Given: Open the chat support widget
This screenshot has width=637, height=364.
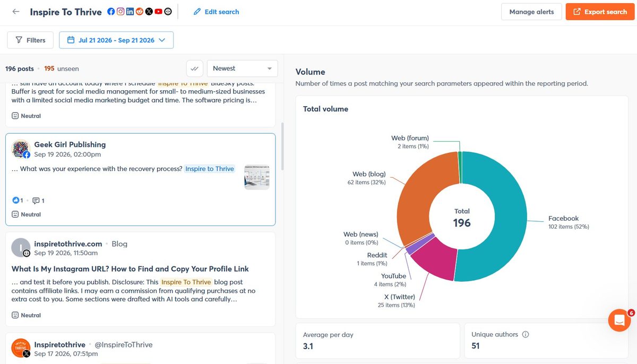Looking at the screenshot, I should [619, 320].
